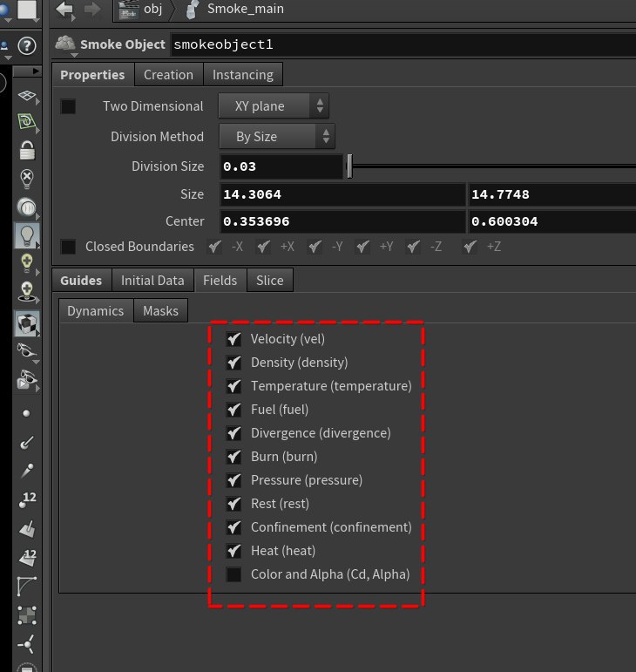Toggle the +Z closed boundary checkbox

coord(470,247)
